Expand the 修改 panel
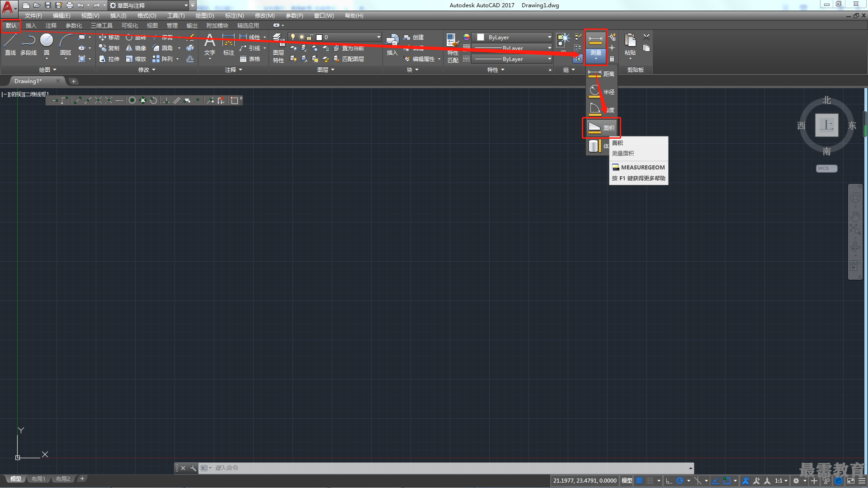Image resolution: width=868 pixels, height=488 pixels. 147,70
